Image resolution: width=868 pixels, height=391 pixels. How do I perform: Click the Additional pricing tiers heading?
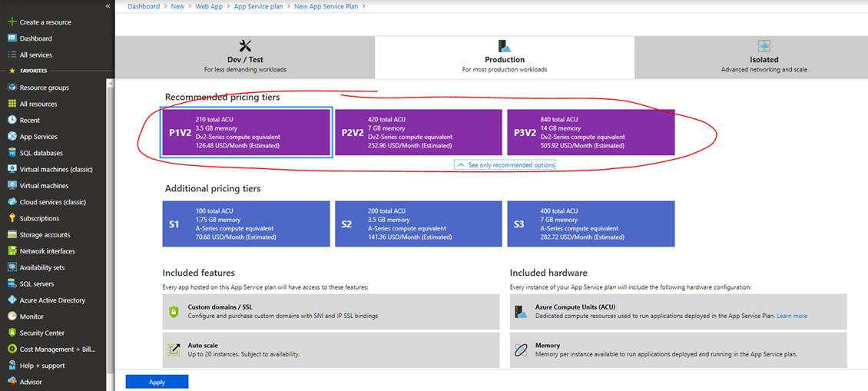tap(213, 188)
